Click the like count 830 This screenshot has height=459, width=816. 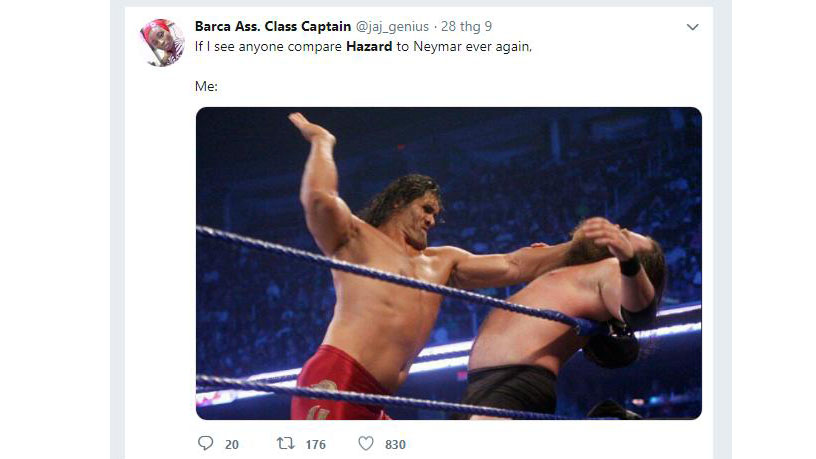point(395,444)
